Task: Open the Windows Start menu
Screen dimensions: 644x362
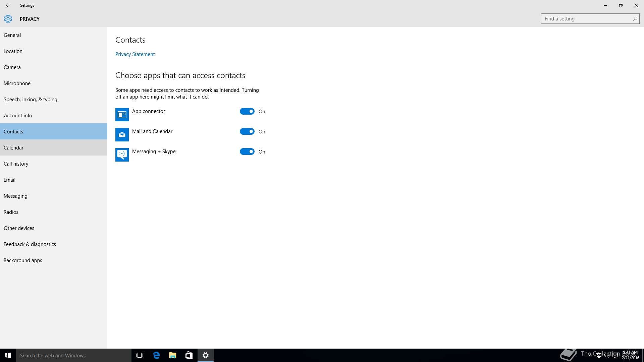Action: 8,355
